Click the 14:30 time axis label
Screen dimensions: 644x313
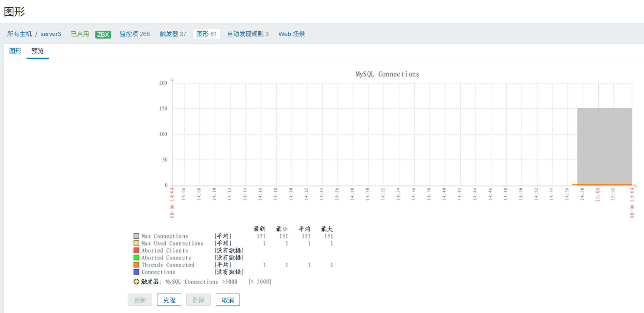pos(368,194)
